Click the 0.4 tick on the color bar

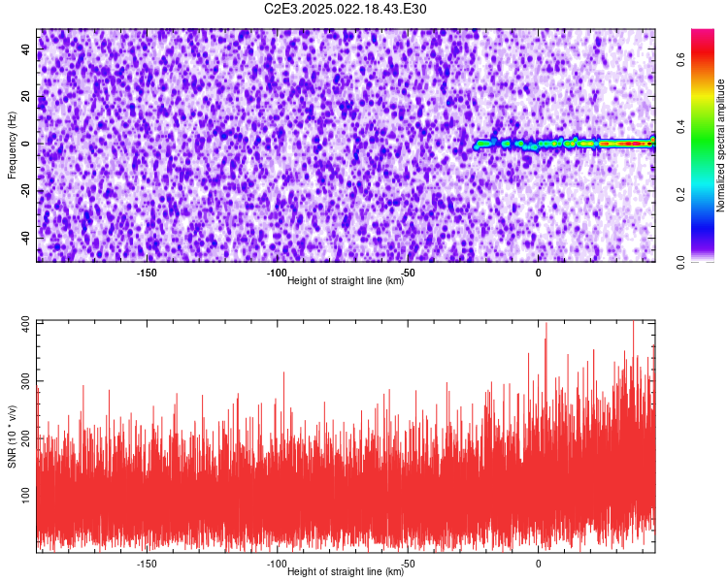[680, 127]
